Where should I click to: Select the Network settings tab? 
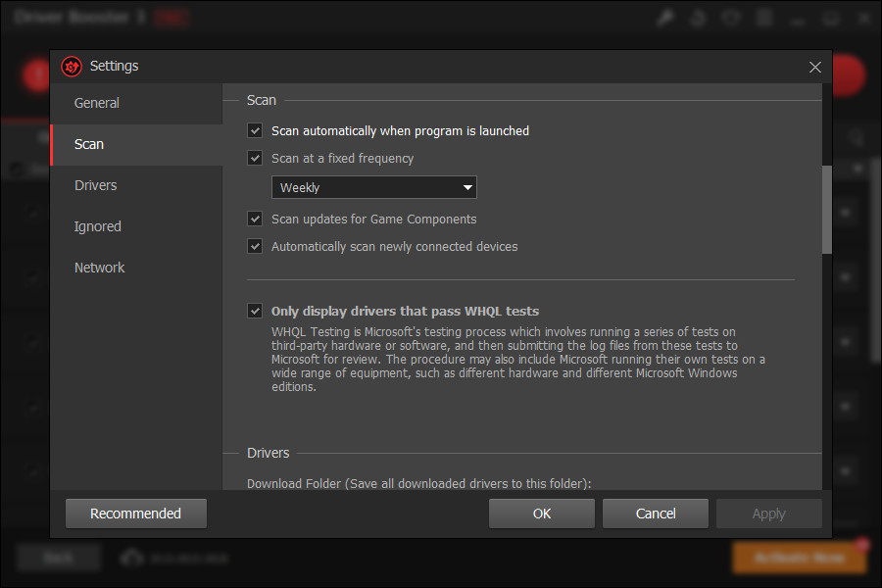(99, 267)
